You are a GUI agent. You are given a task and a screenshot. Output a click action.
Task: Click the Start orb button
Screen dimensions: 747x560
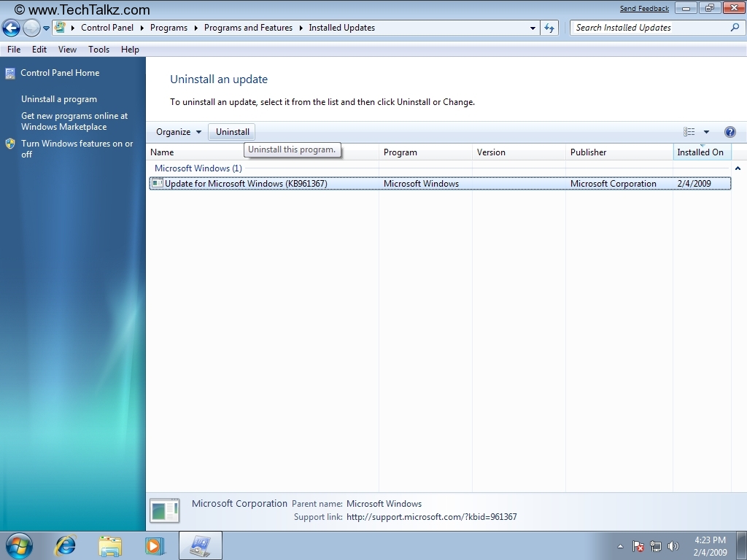click(19, 545)
